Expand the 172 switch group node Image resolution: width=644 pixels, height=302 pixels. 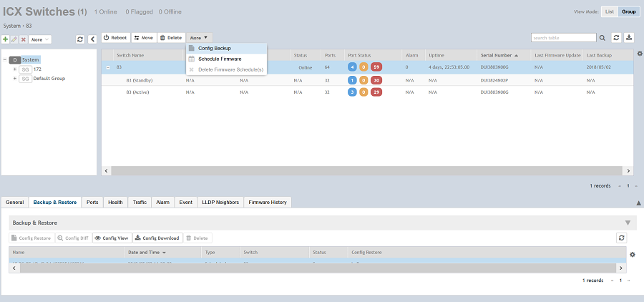coord(15,69)
